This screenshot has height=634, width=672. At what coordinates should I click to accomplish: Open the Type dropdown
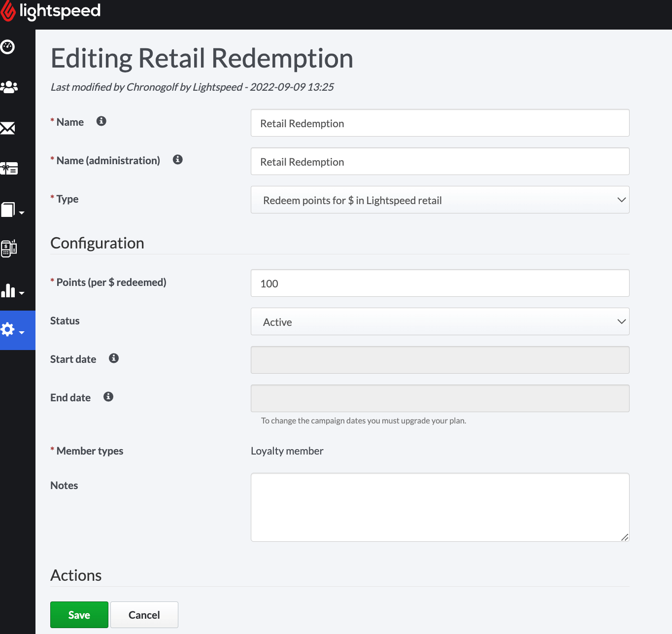tap(440, 200)
